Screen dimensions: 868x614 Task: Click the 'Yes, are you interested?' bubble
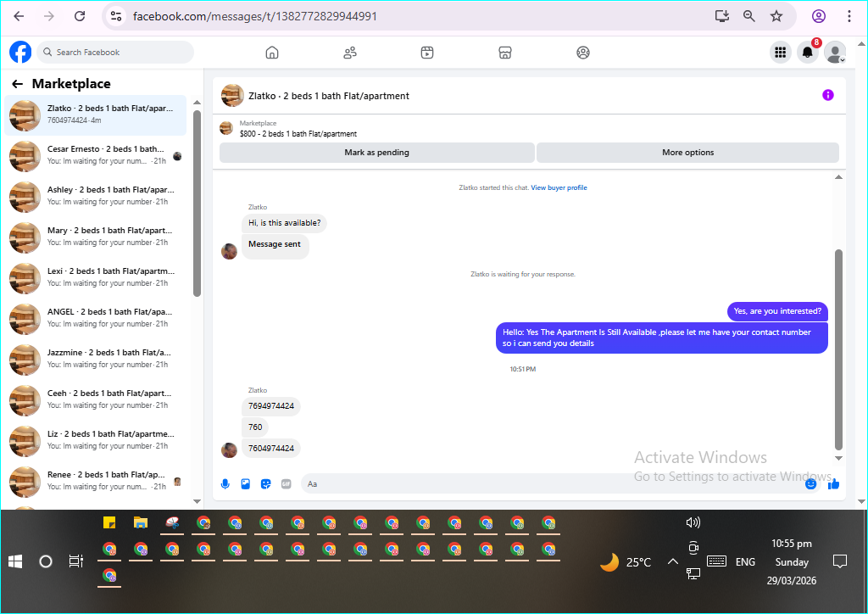point(777,311)
